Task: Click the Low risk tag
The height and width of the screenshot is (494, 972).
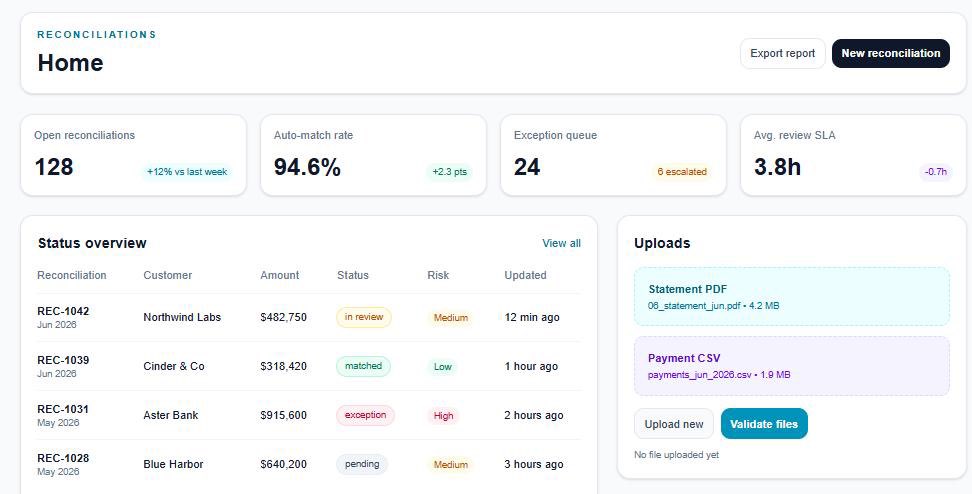Action: (443, 366)
